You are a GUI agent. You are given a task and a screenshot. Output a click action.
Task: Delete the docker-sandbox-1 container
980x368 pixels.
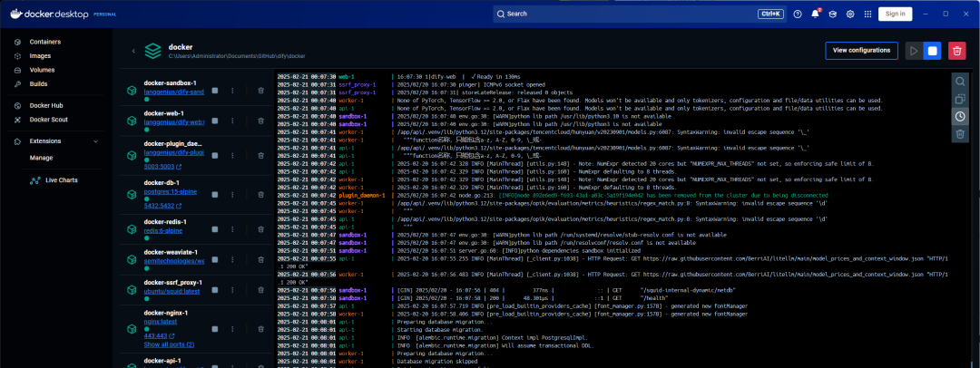click(x=260, y=91)
